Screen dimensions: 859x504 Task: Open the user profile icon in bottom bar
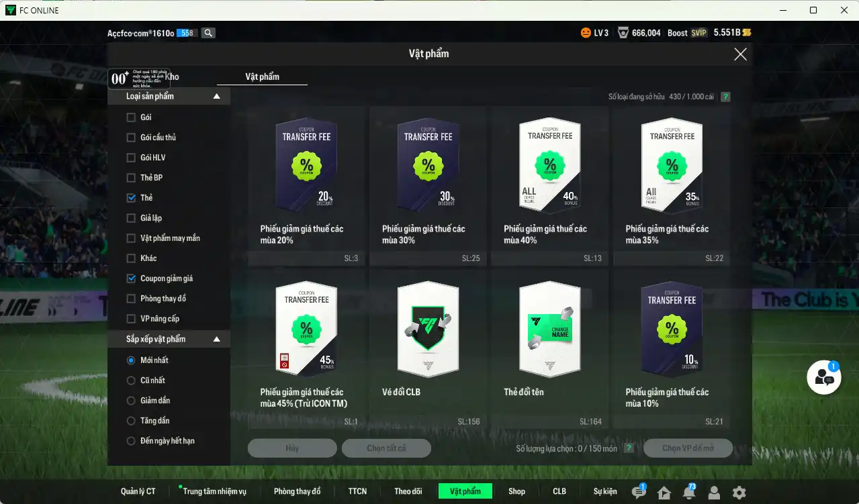click(714, 493)
